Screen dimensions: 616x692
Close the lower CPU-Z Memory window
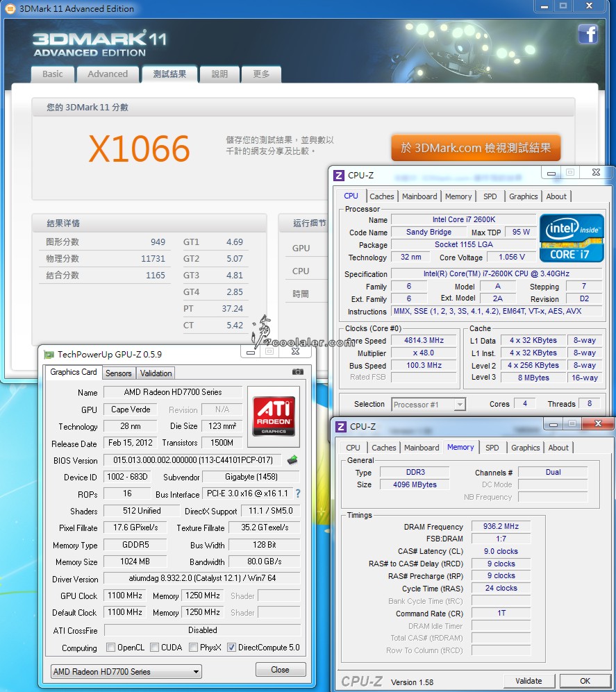click(598, 423)
